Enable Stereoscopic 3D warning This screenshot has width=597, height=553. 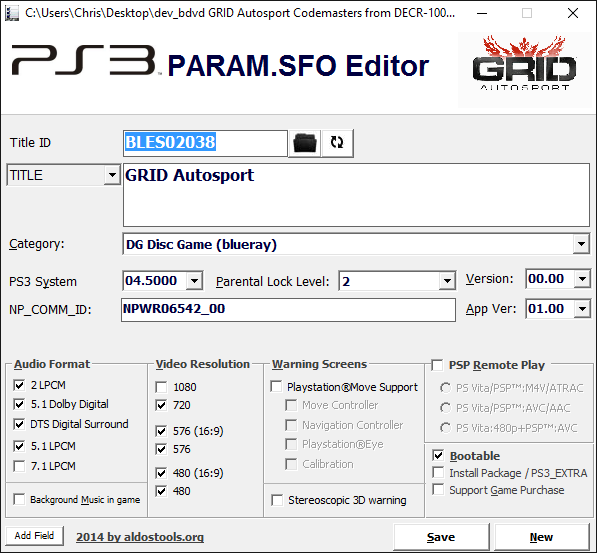coord(277,500)
